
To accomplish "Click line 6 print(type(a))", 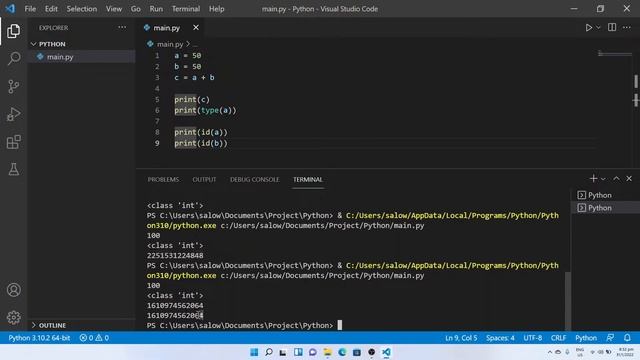I will point(205,110).
